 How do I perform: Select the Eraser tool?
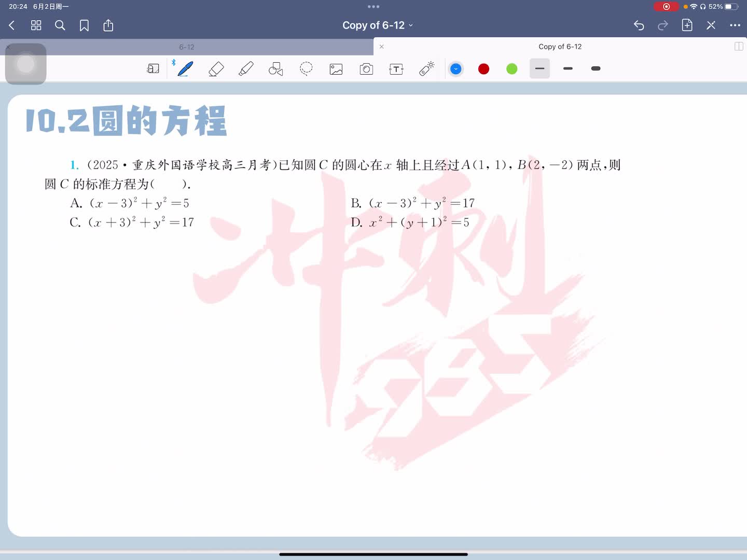click(216, 69)
